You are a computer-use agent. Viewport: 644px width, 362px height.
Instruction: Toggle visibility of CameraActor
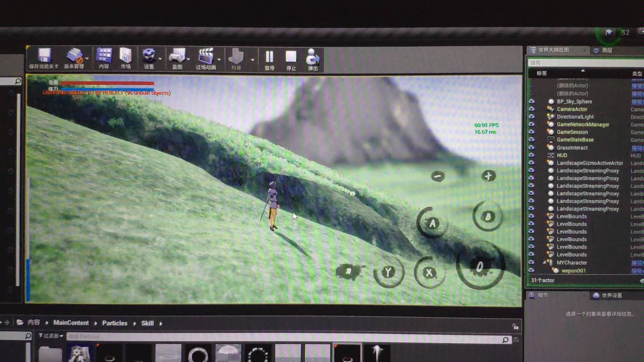(x=531, y=109)
